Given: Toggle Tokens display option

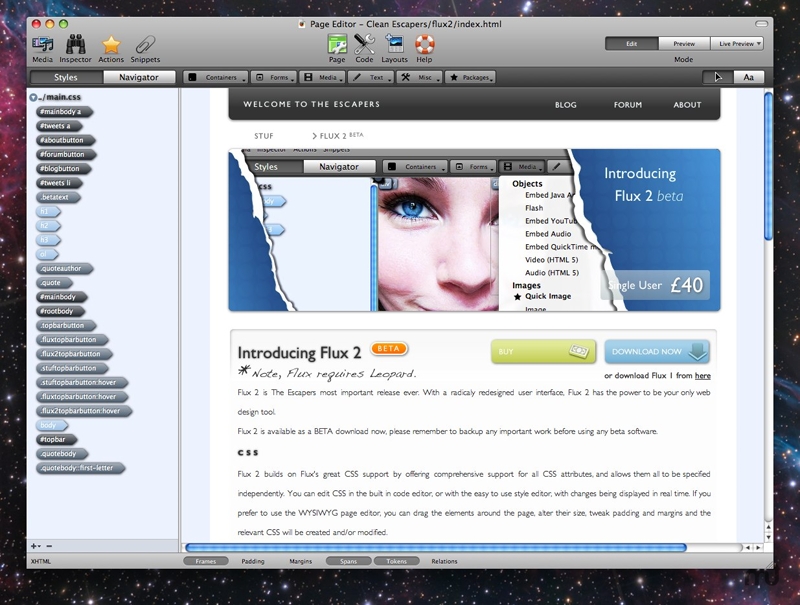Looking at the screenshot, I should click(x=396, y=561).
